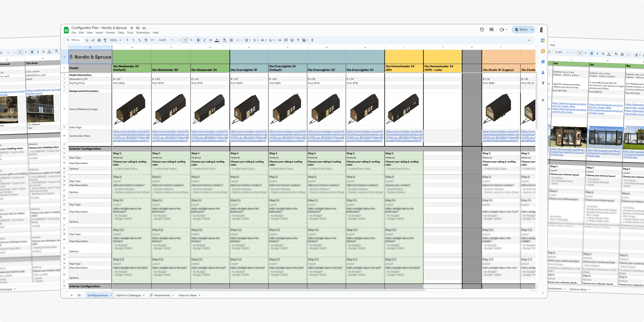Open the Edit menu
This screenshot has height=322, width=644.
(x=81, y=33)
